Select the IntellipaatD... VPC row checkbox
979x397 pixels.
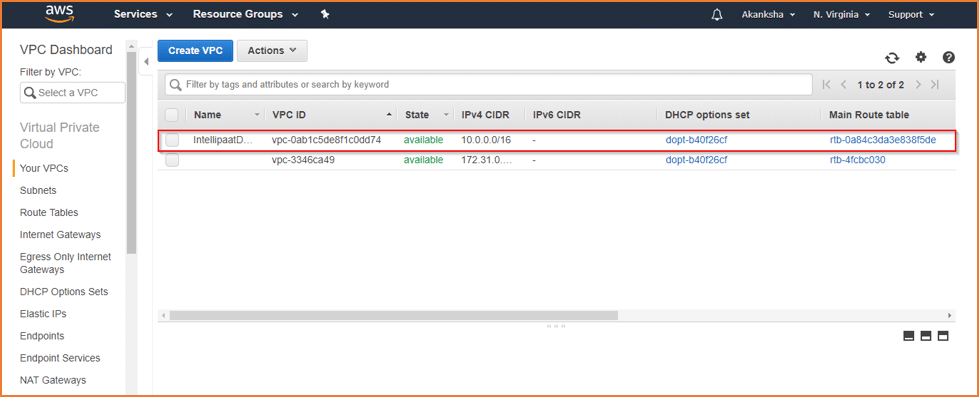click(x=172, y=140)
